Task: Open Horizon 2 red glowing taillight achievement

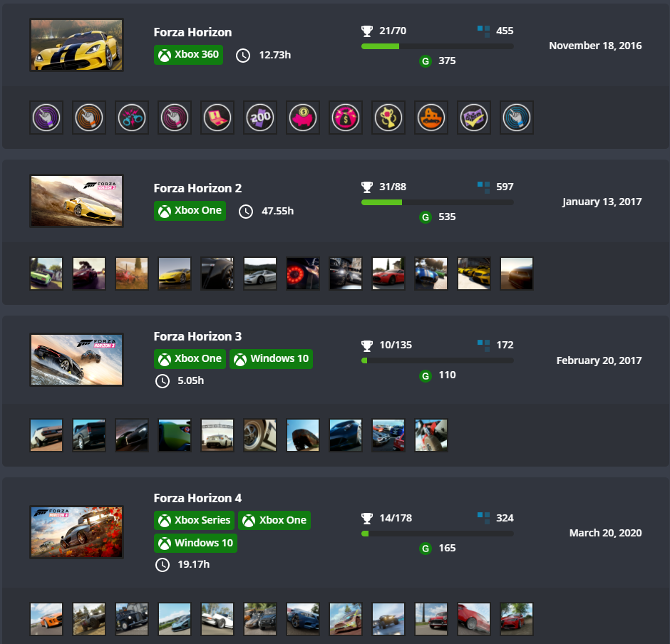Action: [x=302, y=274]
